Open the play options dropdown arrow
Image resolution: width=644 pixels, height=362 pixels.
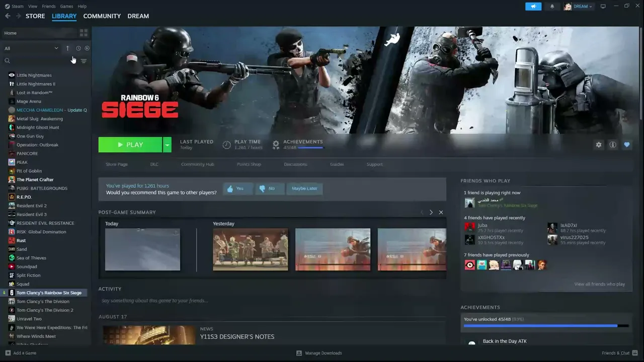tap(167, 145)
